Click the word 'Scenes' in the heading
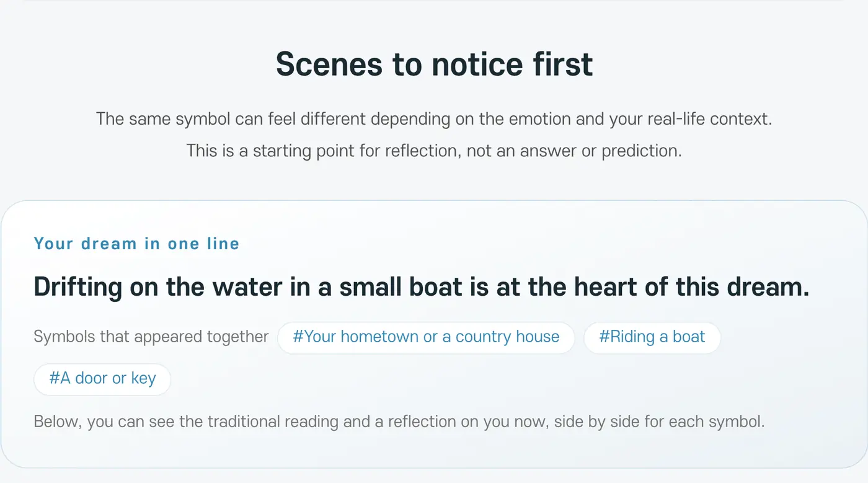The width and height of the screenshot is (868, 483). point(330,64)
